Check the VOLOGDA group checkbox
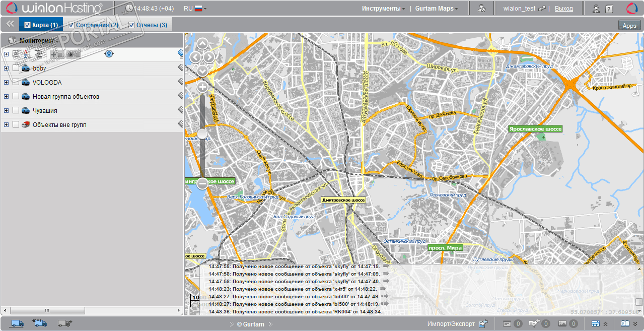 (16, 82)
